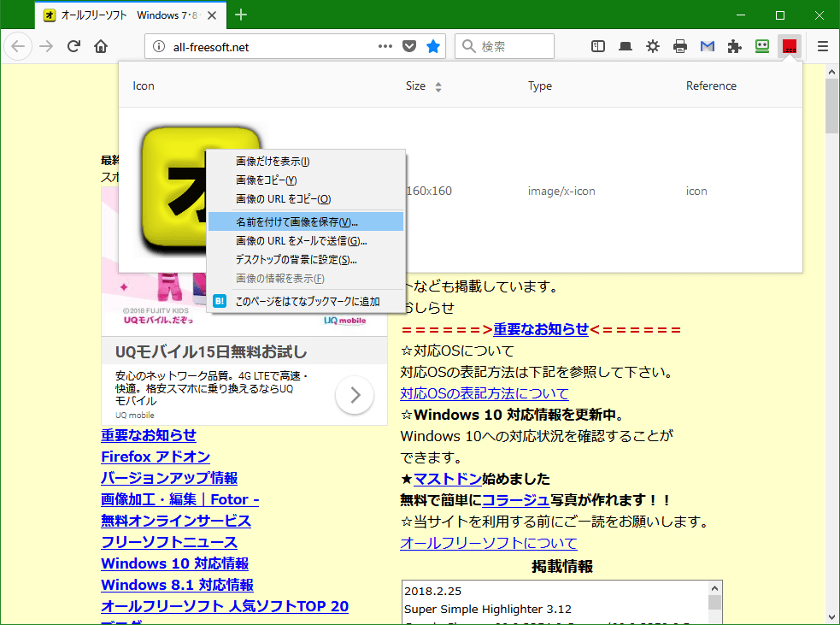Go to the home page icon

click(101, 46)
